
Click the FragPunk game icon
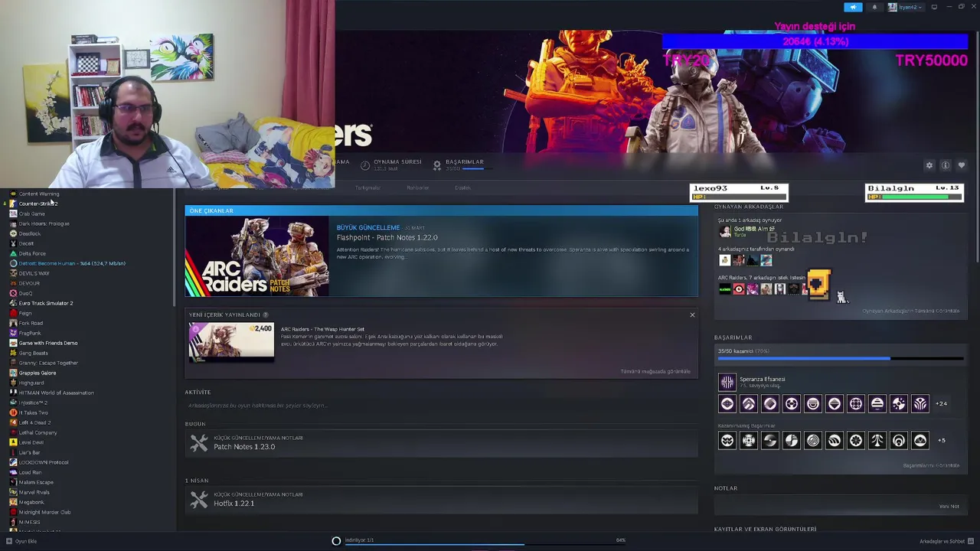pos(13,333)
